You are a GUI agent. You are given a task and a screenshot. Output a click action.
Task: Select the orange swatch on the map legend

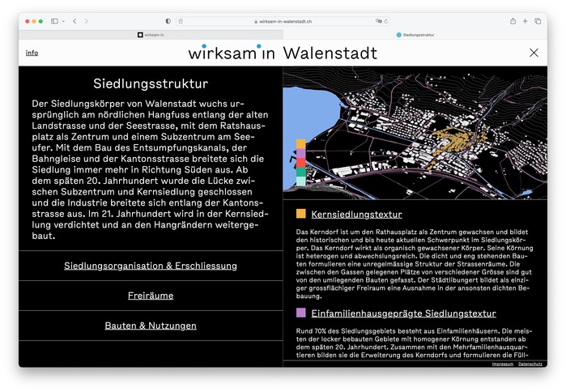(x=300, y=144)
